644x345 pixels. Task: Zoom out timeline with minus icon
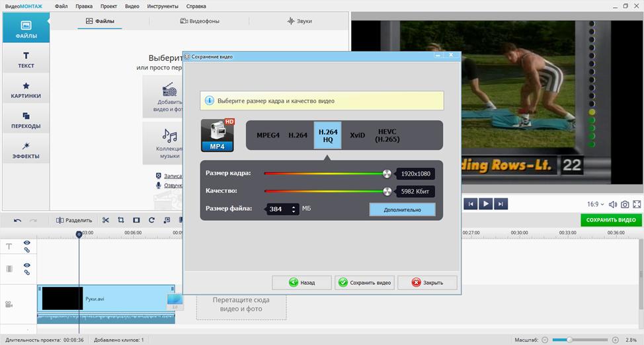(545, 340)
